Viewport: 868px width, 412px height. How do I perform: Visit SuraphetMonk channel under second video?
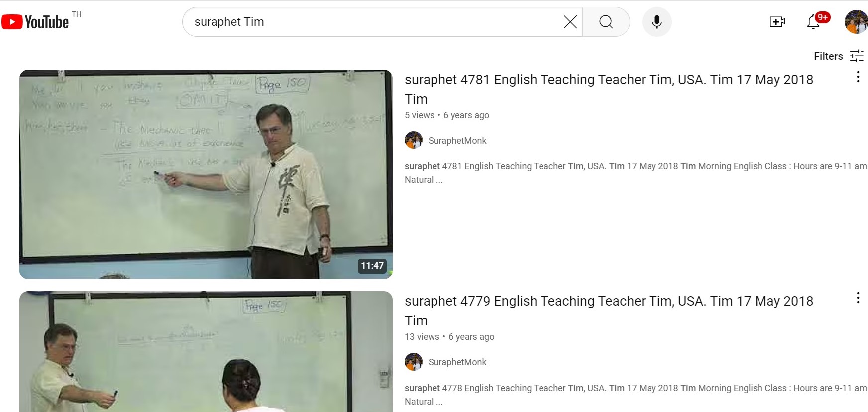click(457, 362)
